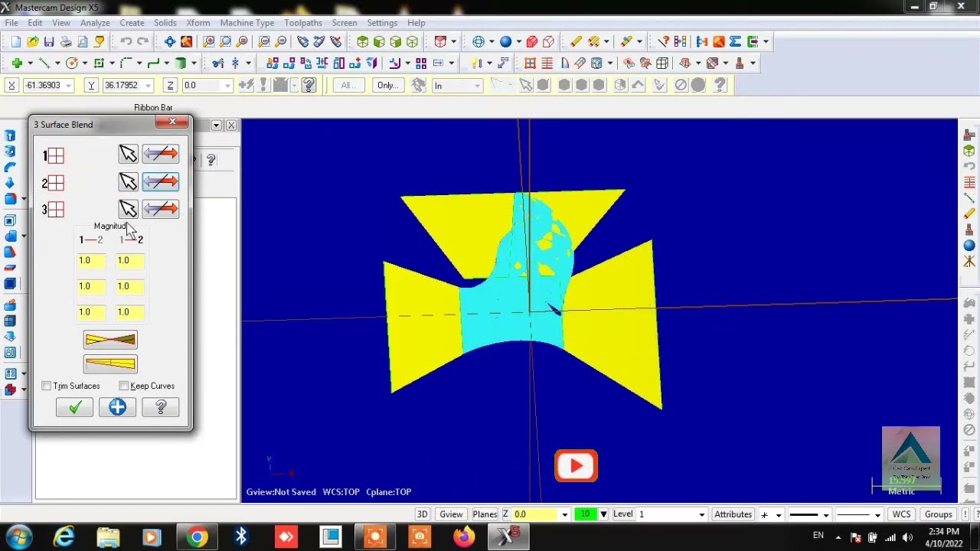Click the blue Sigma statistics icon
Viewport: 980px width, 551px height.
click(x=735, y=41)
